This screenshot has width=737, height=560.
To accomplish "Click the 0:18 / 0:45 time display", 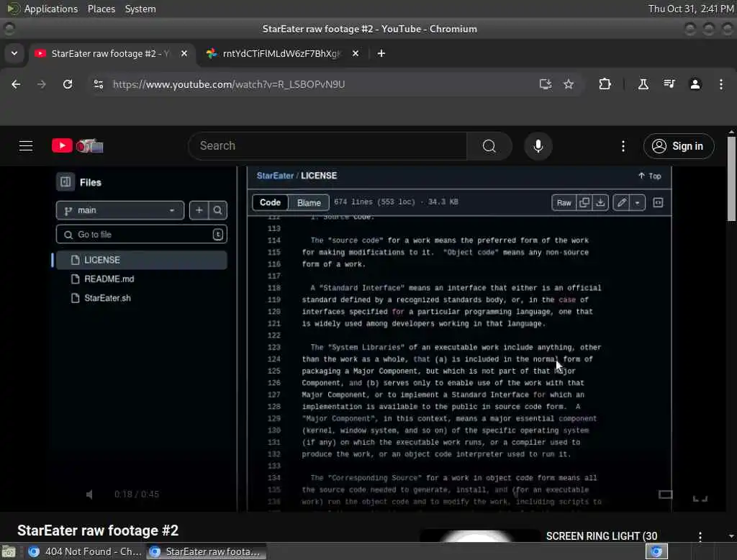I will pyautogui.click(x=137, y=494).
